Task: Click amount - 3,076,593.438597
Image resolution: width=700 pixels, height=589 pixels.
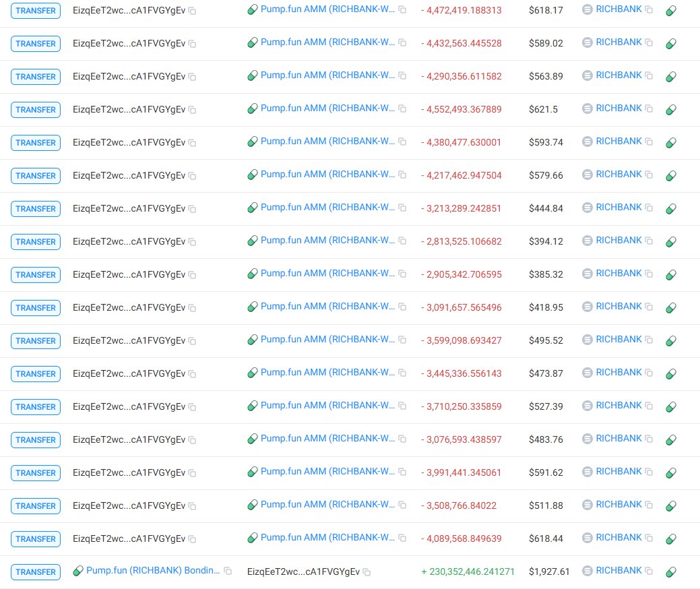Action: 461,440
